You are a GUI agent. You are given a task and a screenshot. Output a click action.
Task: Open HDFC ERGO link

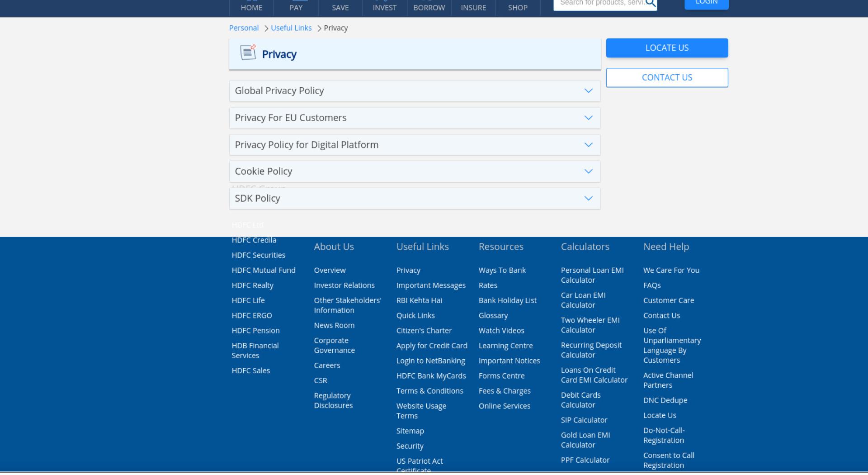252,315
